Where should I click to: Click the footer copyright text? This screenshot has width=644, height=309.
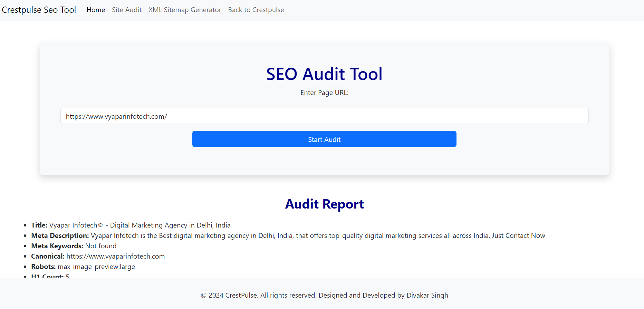(x=324, y=295)
